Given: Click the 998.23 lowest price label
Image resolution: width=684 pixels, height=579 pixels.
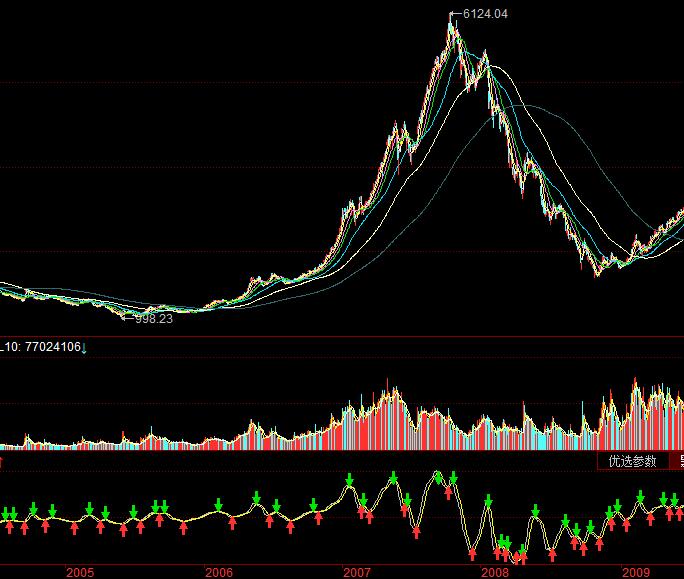Looking at the screenshot, I should pyautogui.click(x=154, y=319).
